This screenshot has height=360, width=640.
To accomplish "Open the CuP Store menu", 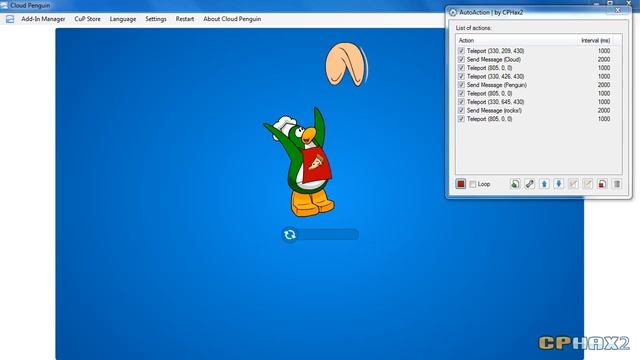I will tap(87, 19).
